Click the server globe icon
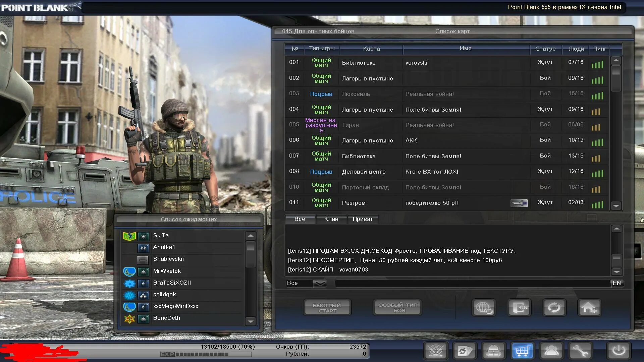Viewport: 644px width, 362px height. pos(484,307)
